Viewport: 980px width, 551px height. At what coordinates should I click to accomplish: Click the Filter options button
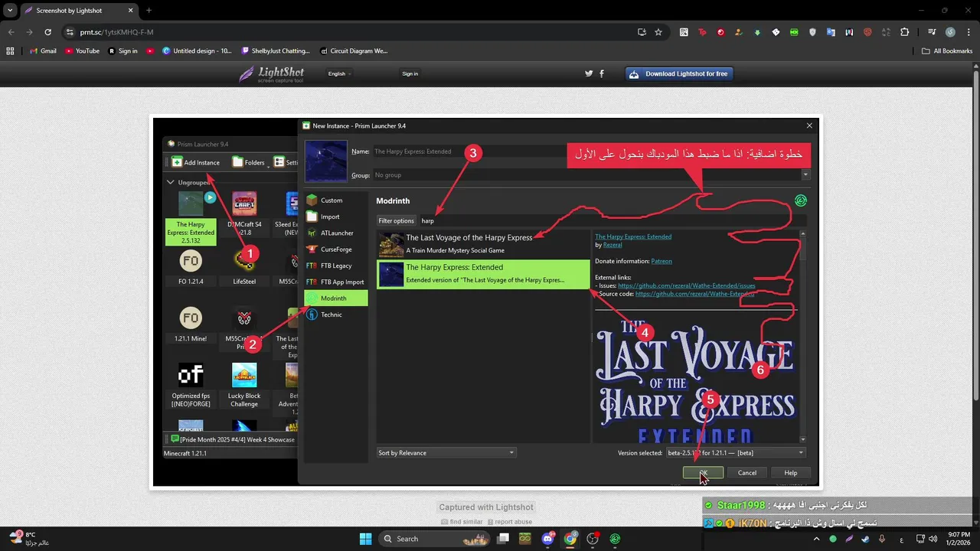[x=396, y=220]
